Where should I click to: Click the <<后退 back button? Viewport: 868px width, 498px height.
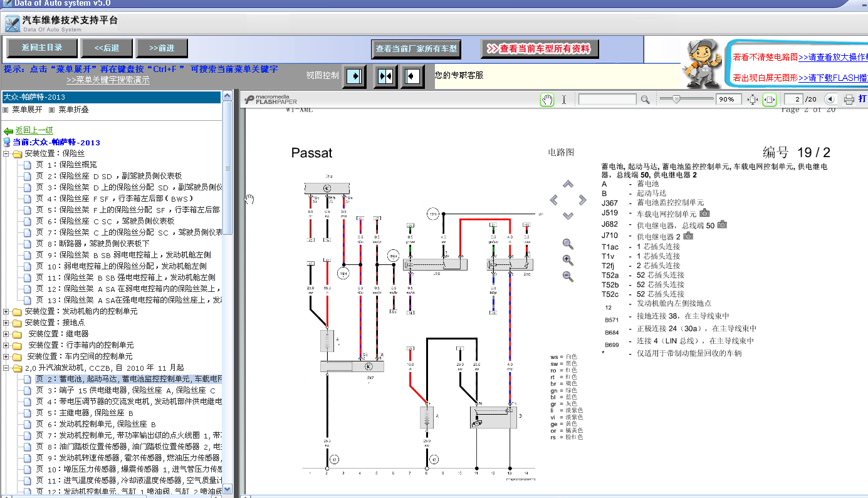[107, 48]
